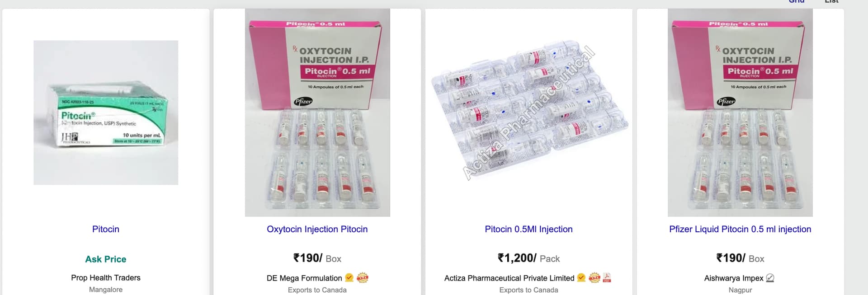Open Pfizer Liquid Pitocin 0.5 ml injection link
This screenshot has height=295, width=868.
pos(740,229)
